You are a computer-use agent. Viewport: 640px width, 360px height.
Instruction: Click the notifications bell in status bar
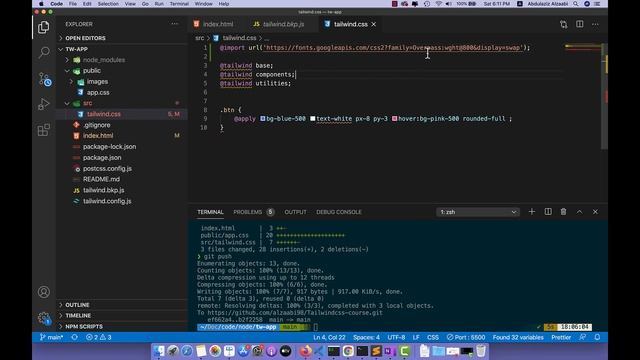coord(597,337)
